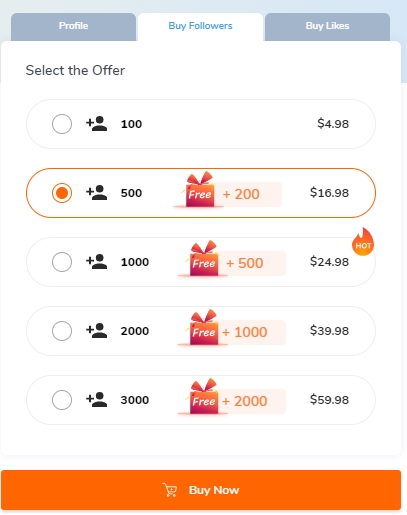This screenshot has height=515, width=407.
Task: Click the $59.98 price label
Action: pos(329,400)
